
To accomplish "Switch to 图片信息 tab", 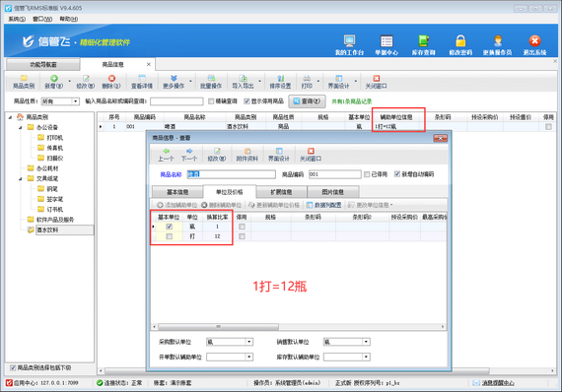I will tap(332, 192).
